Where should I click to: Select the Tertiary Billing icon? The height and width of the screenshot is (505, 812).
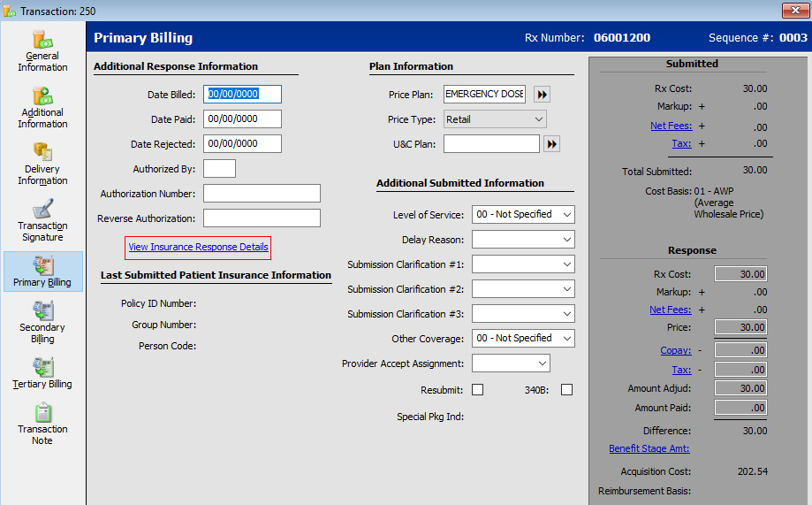coord(42,368)
